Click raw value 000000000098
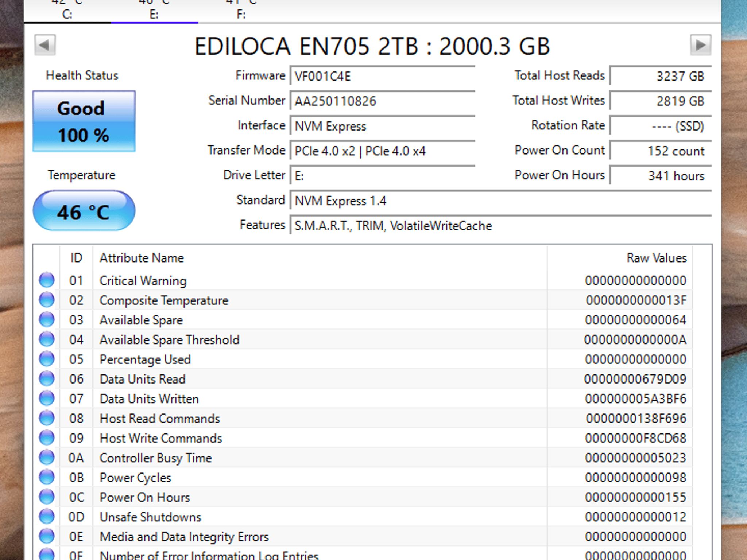747x560 pixels. pyautogui.click(x=636, y=477)
